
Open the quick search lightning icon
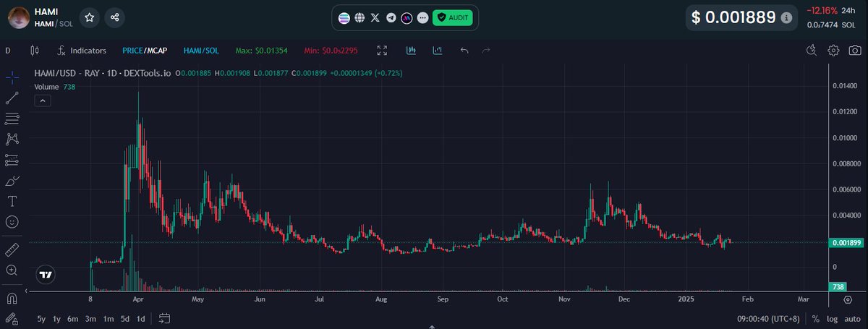pos(812,51)
